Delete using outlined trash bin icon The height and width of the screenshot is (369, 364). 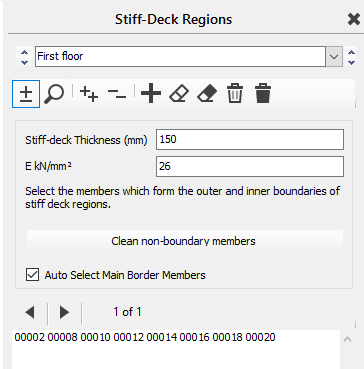coord(235,93)
